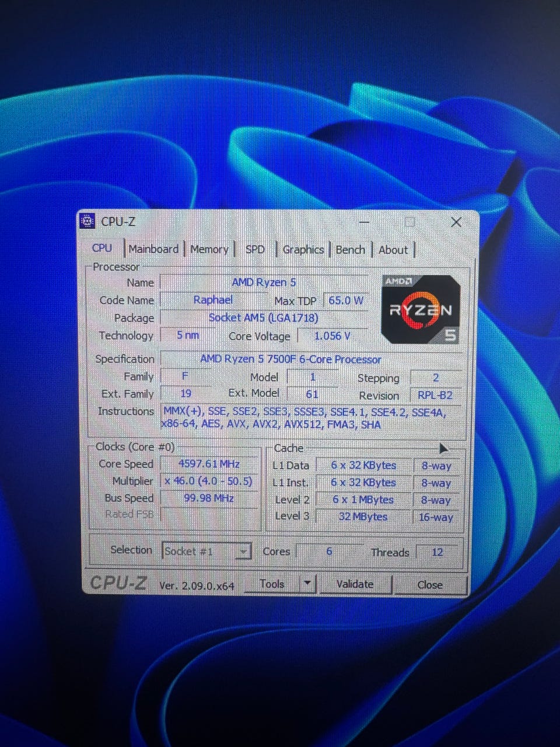560x747 pixels.
Task: Click the Family value F
Action: pos(185,376)
